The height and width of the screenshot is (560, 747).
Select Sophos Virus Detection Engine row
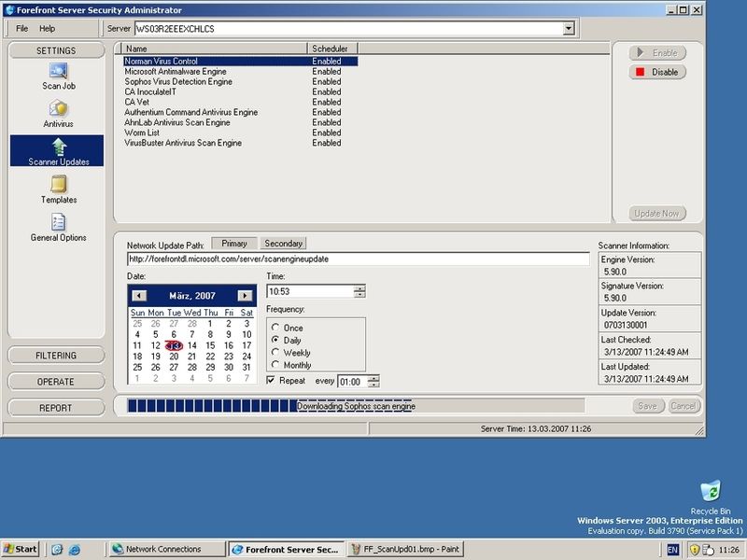[x=241, y=81]
